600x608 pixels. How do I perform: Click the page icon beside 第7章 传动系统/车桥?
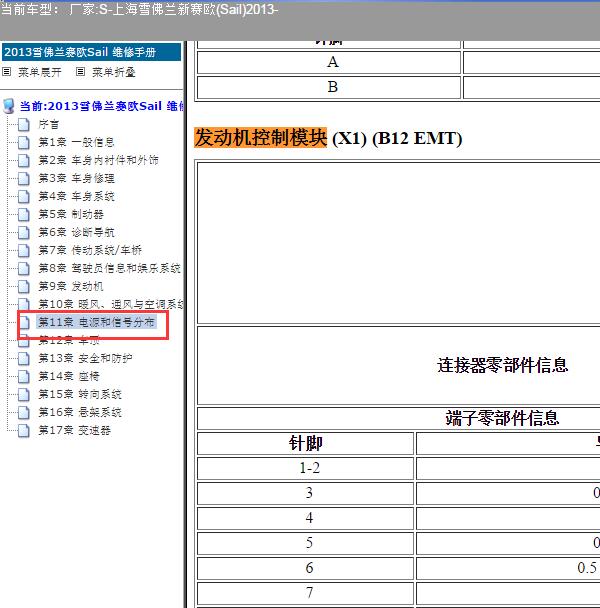coord(24,250)
